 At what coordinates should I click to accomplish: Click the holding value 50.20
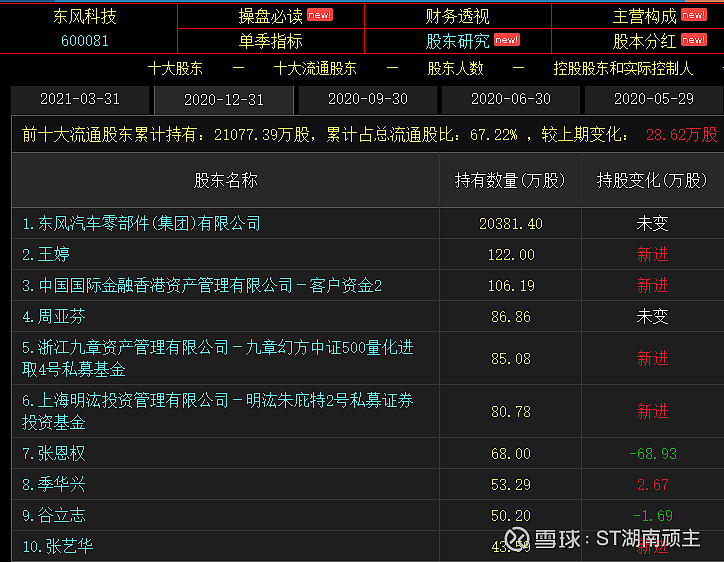click(x=511, y=516)
